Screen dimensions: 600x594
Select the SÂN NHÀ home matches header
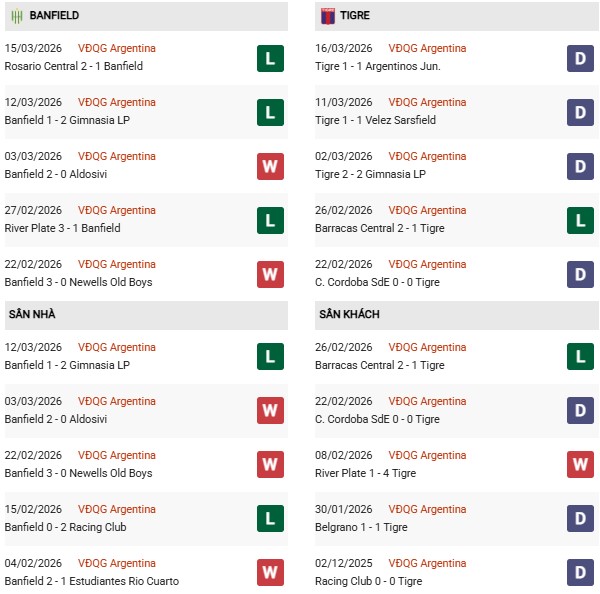click(x=33, y=314)
